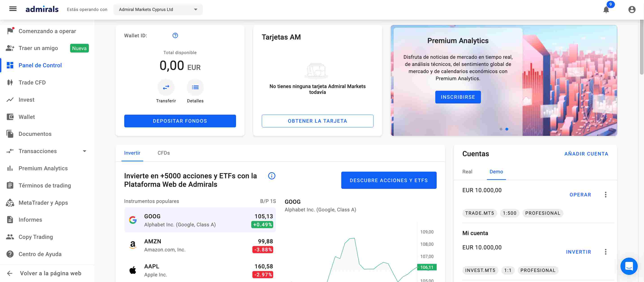Click AÑADIR CUENTA link
Screen dimensions: 644x282
click(586, 154)
